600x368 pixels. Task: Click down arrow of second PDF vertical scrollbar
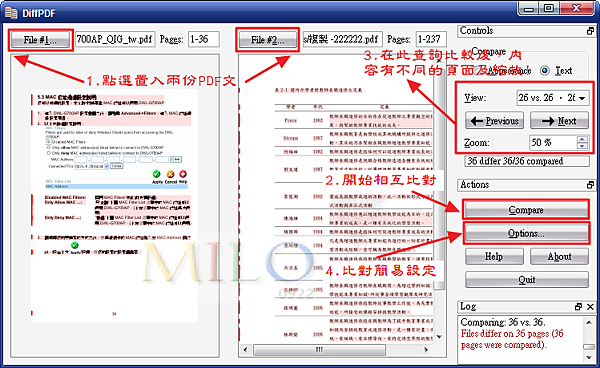point(439,337)
